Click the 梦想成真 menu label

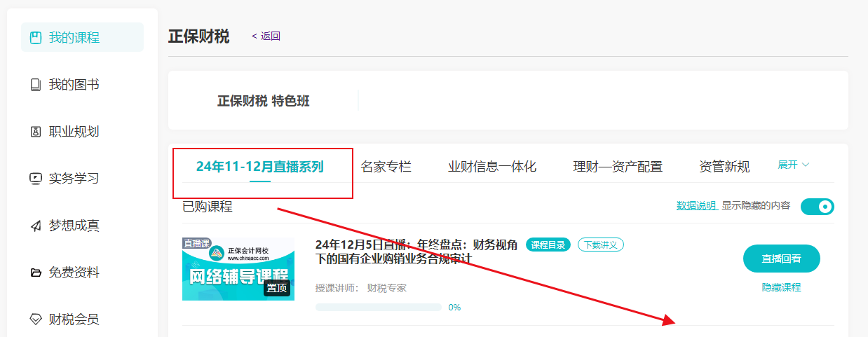pyautogui.click(x=74, y=226)
